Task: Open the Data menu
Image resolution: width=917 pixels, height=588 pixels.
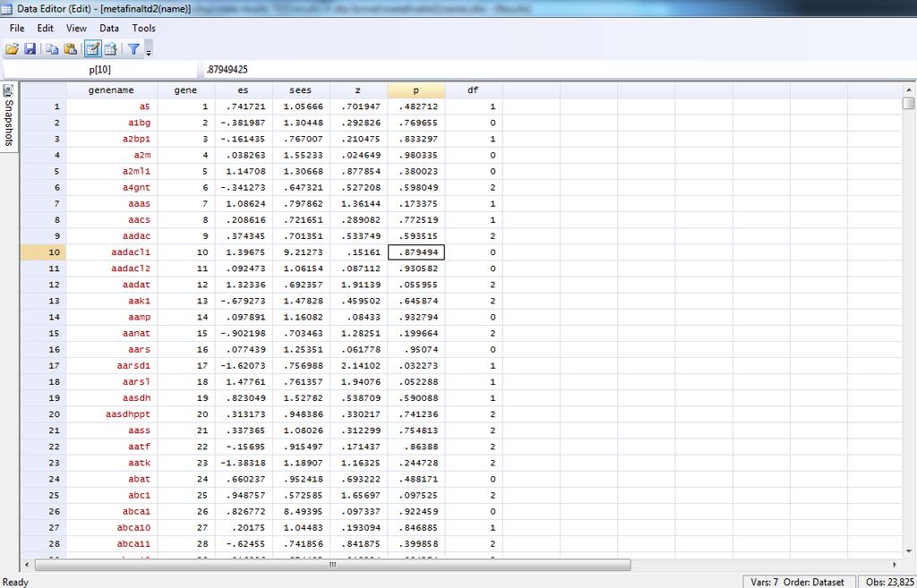Action: 108,28
